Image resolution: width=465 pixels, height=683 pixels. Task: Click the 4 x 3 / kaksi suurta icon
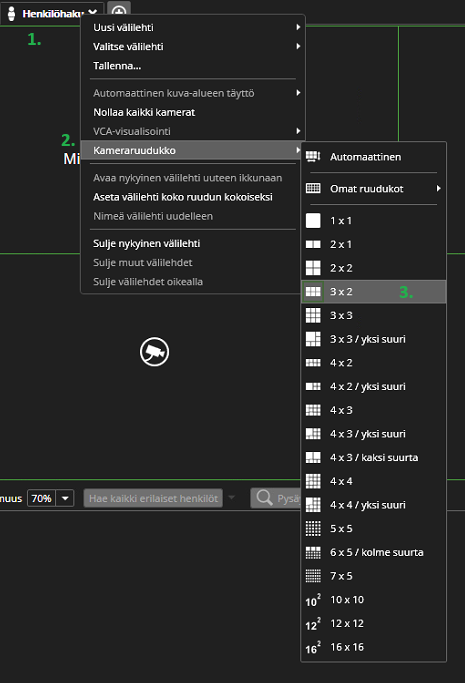click(313, 457)
